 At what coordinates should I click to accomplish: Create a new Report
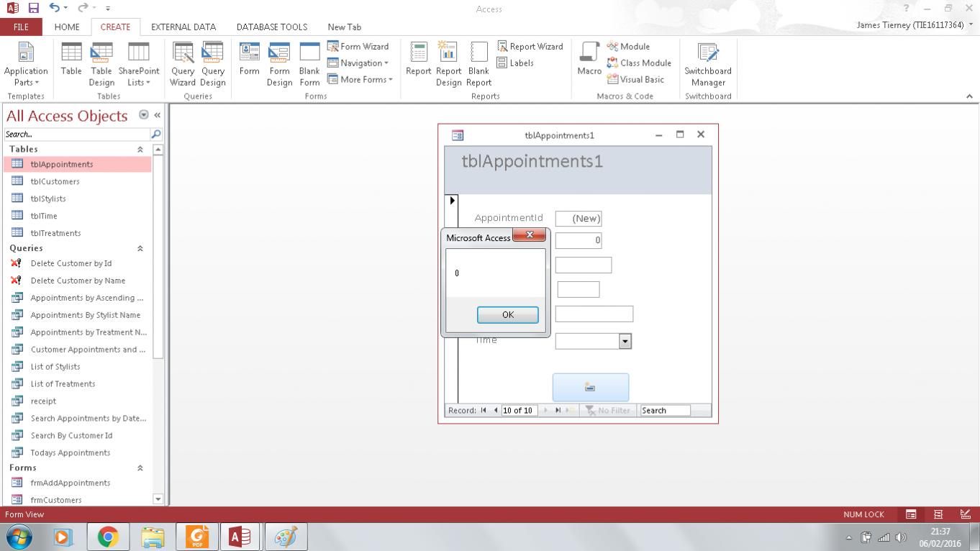[x=419, y=59]
